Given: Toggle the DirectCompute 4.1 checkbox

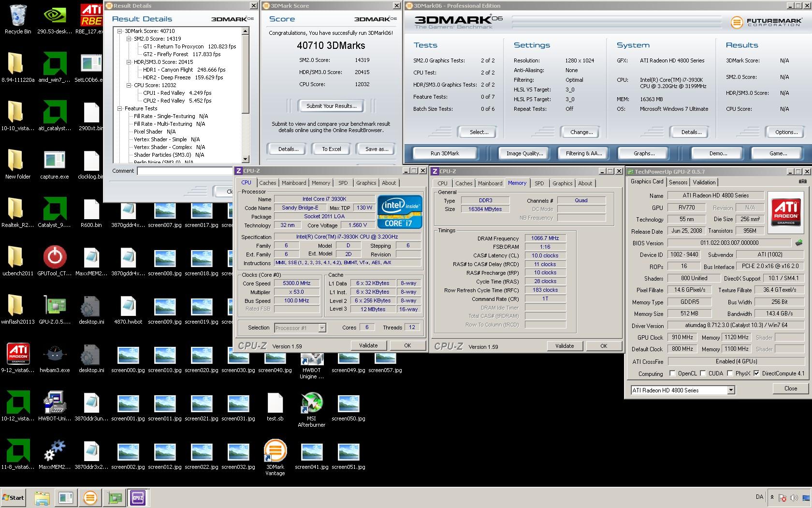Looking at the screenshot, I should (x=756, y=374).
